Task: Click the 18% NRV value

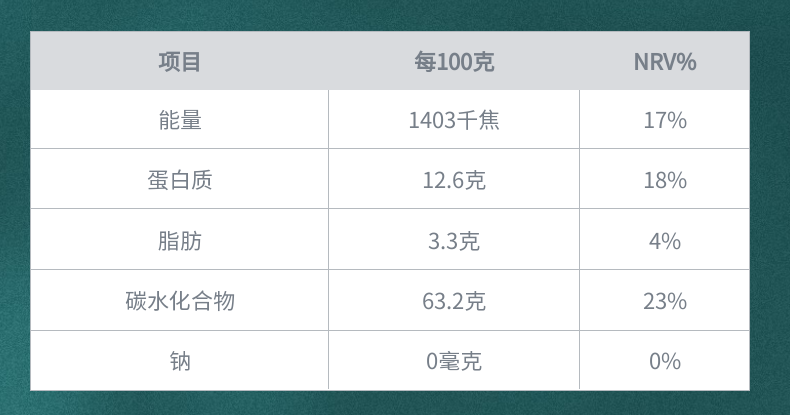Action: [665, 180]
